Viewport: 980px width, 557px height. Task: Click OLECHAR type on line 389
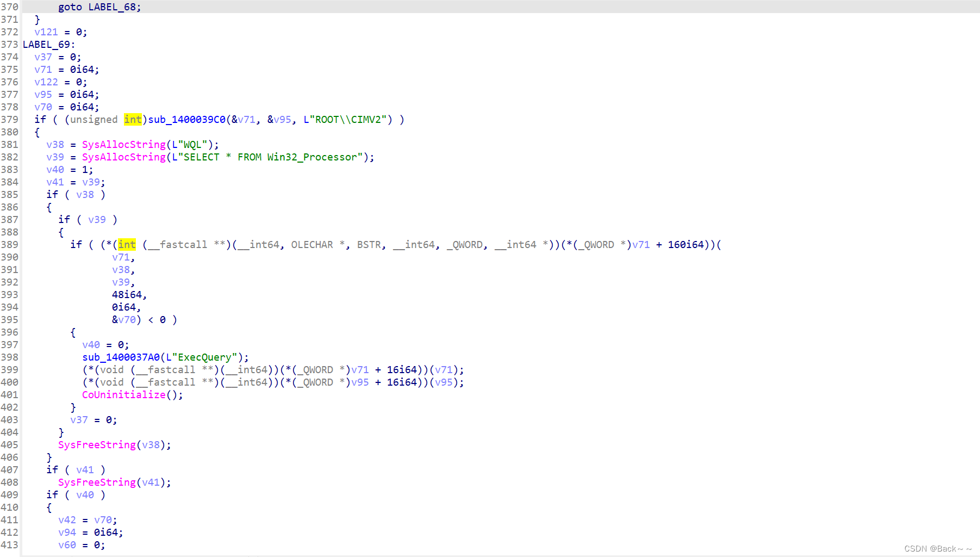312,245
